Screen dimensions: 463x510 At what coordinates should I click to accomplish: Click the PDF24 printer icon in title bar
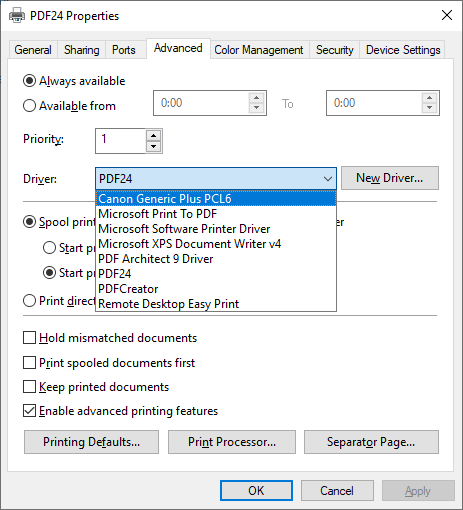(x=17, y=16)
